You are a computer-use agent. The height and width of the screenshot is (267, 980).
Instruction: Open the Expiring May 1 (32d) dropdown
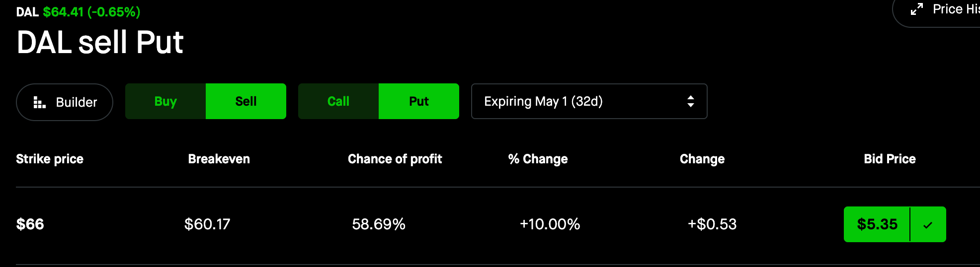(589, 101)
